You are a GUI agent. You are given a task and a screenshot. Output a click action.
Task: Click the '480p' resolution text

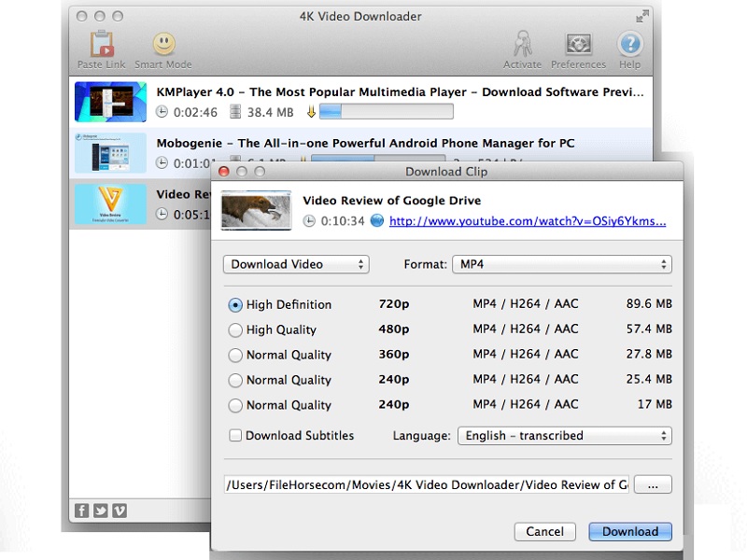pos(394,329)
